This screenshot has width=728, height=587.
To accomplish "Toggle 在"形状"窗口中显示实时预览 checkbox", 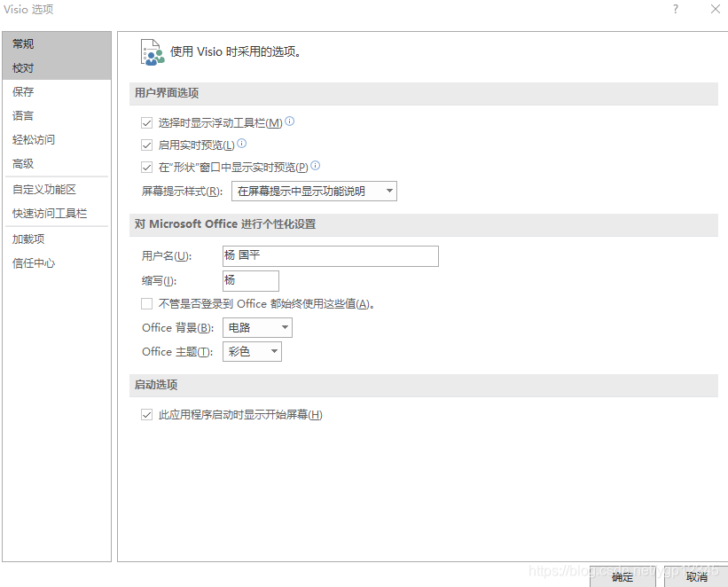I will (146, 167).
